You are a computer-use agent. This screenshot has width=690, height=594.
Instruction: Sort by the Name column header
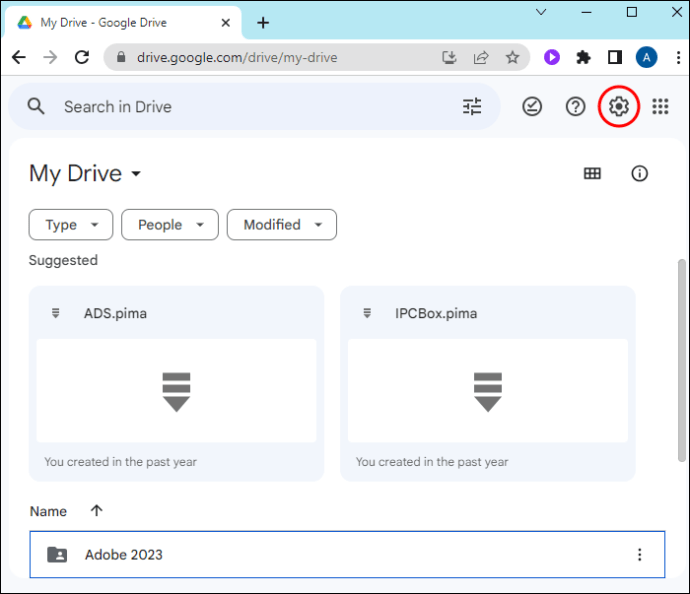(48, 511)
